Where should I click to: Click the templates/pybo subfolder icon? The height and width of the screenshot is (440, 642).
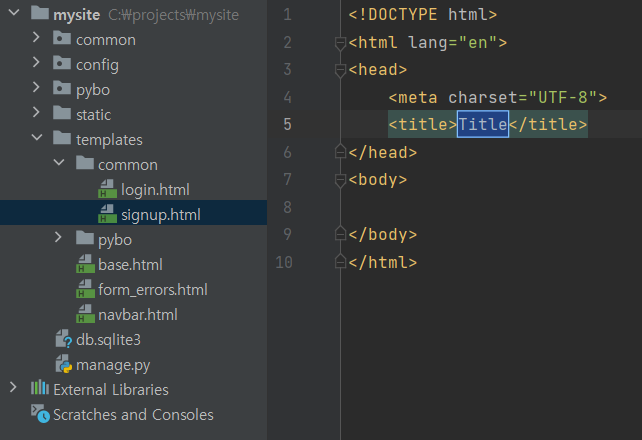coord(85,238)
